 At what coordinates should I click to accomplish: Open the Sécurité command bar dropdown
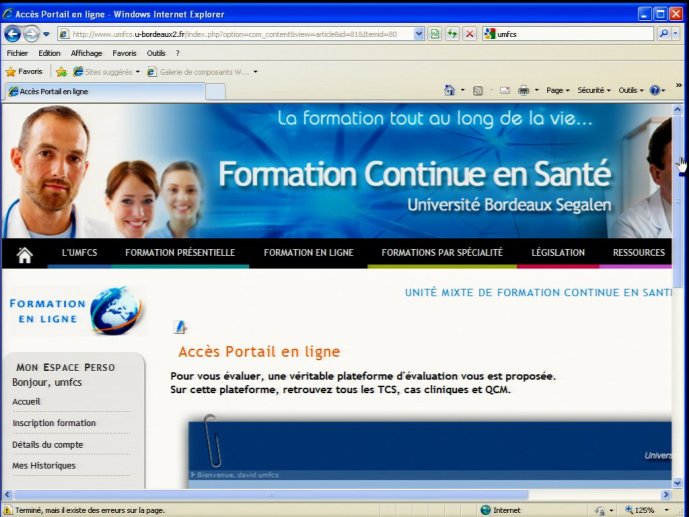point(594,90)
